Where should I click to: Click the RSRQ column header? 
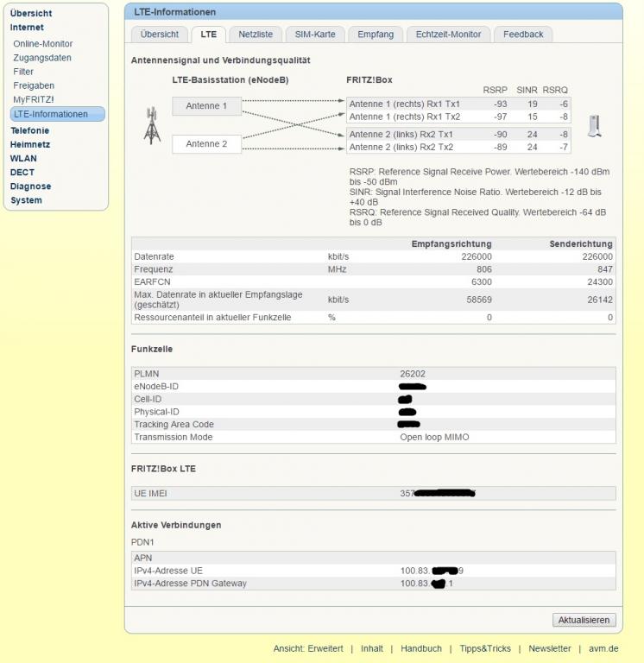555,90
